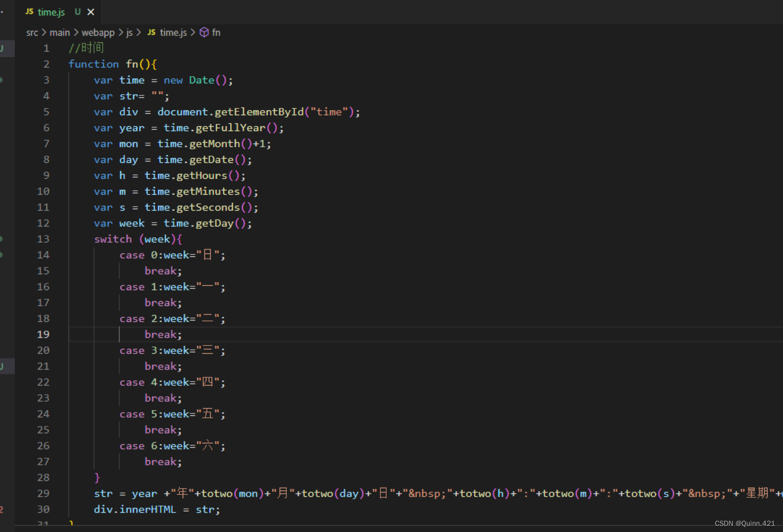The height and width of the screenshot is (532, 783).
Task: Click 'case 3' on line 20
Action: pos(138,350)
